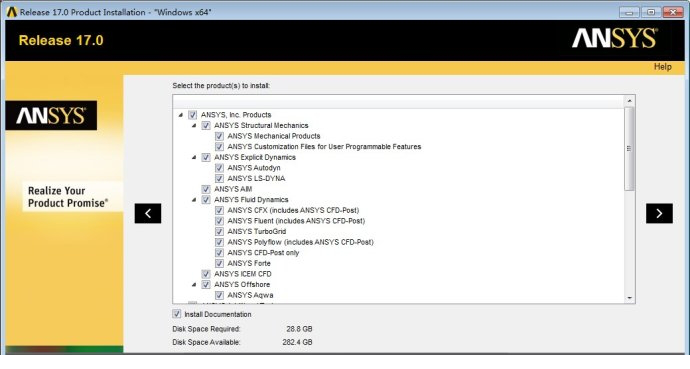The image size is (690, 369).
Task: Click the '282.4 GB' disk space available value
Action: 297,342
